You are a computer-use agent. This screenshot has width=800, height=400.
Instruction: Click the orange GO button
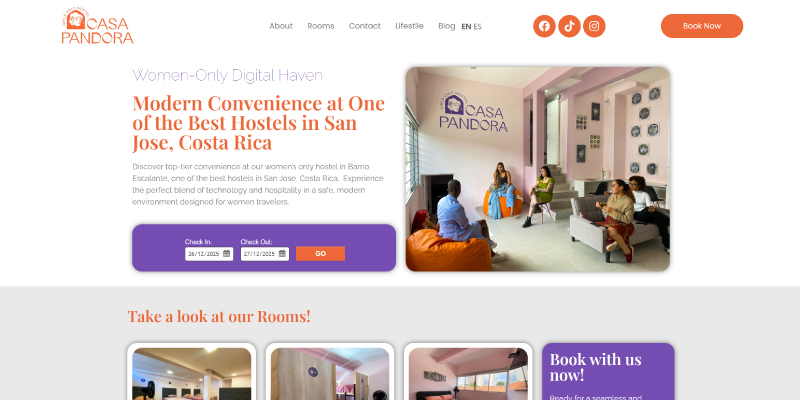[320, 254]
